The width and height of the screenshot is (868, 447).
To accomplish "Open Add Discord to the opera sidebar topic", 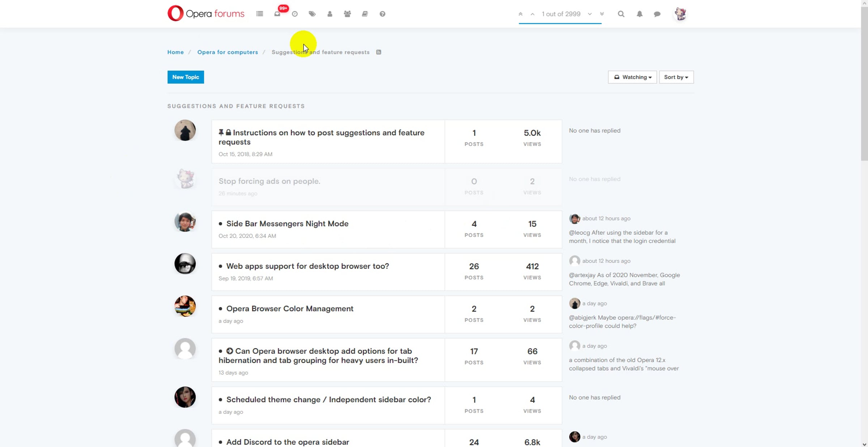I will pos(288,442).
